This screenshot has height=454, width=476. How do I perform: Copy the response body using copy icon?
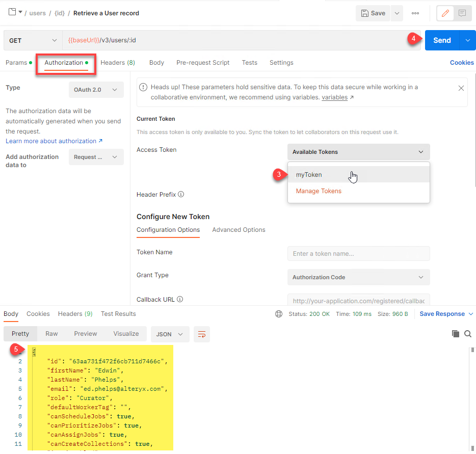tap(455, 334)
